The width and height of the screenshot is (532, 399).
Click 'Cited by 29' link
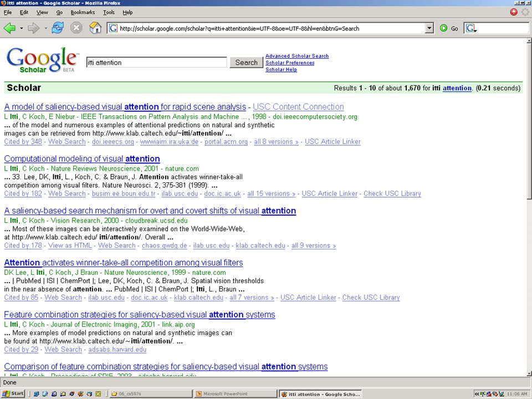point(21,350)
